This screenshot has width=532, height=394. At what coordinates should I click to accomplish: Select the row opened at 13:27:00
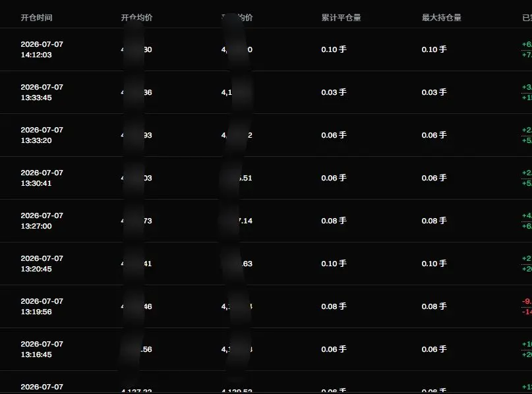(266, 221)
